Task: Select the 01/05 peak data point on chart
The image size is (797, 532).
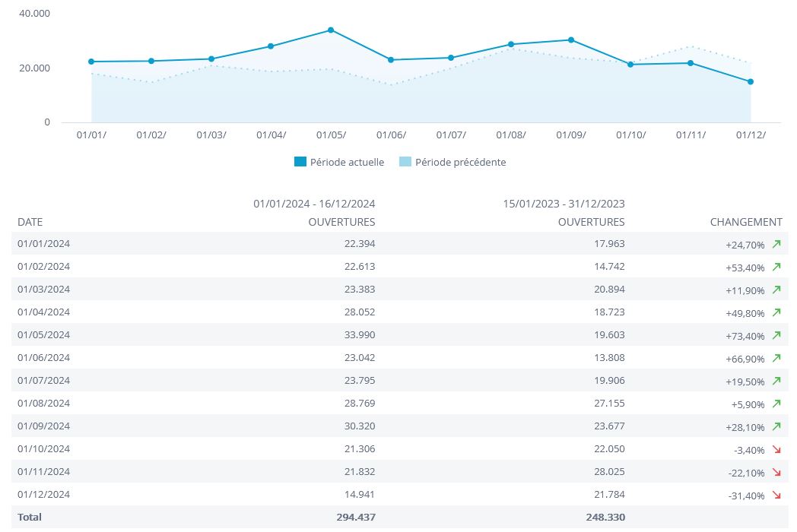Action: click(x=331, y=30)
